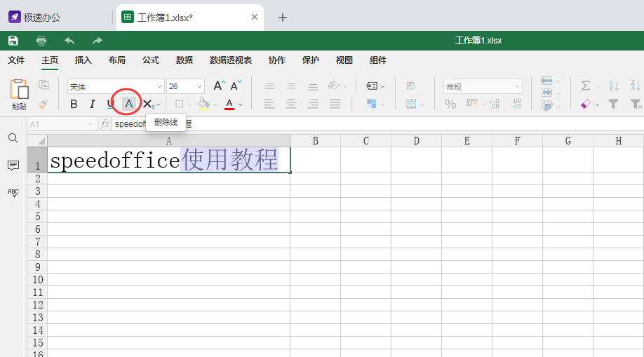
Task: Align text left
Action: click(x=269, y=104)
